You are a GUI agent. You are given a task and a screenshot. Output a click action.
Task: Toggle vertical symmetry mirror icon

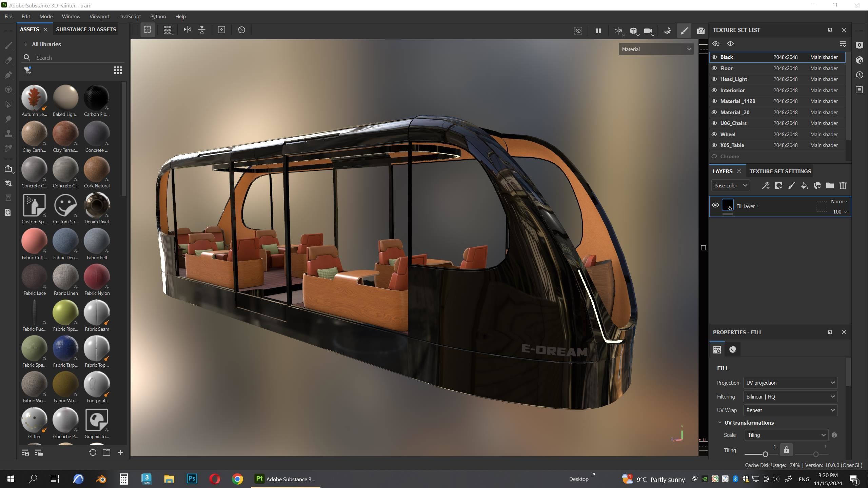point(202,30)
